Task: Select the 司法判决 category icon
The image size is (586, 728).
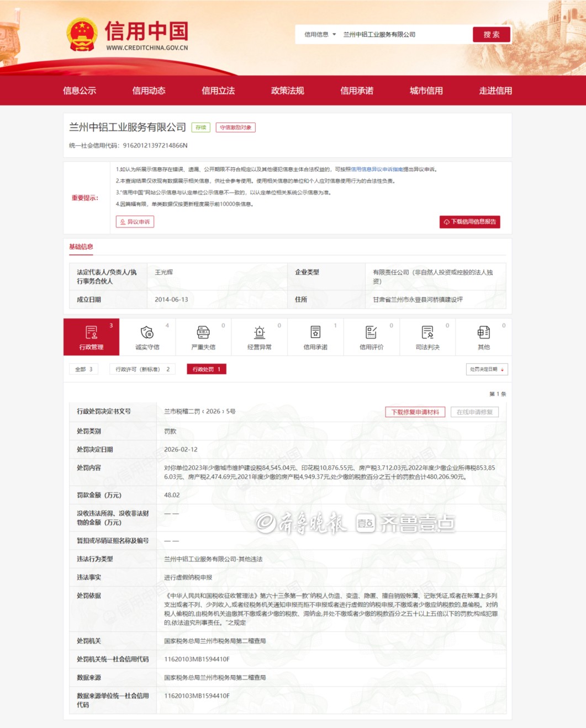Action: coord(427,332)
